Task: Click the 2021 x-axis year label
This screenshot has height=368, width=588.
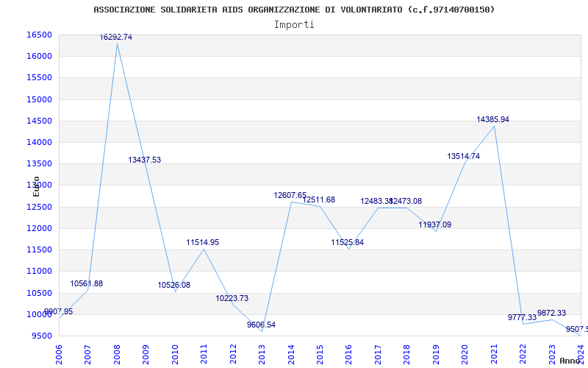Action: (494, 355)
